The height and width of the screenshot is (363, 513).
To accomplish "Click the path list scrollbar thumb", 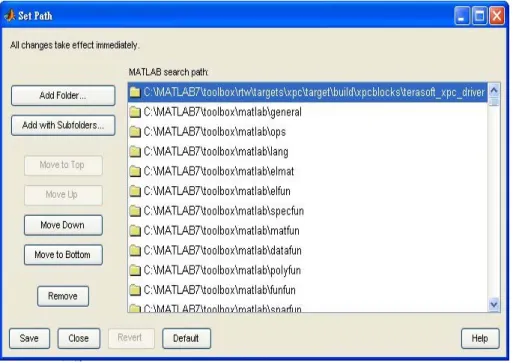I will pos(494,101).
